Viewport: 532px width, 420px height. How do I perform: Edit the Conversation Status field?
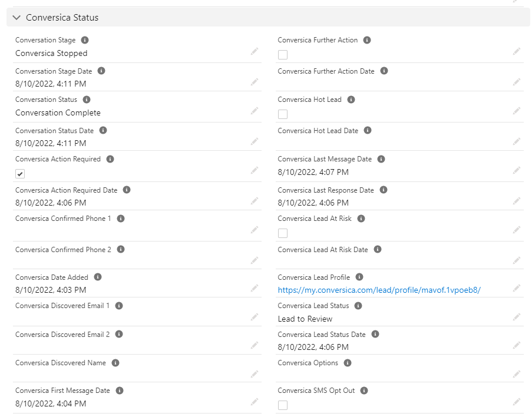(x=255, y=111)
